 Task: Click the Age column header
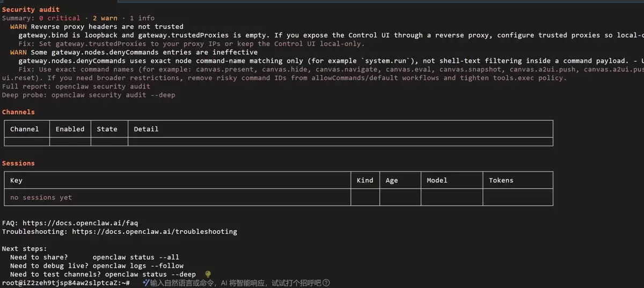click(x=392, y=180)
